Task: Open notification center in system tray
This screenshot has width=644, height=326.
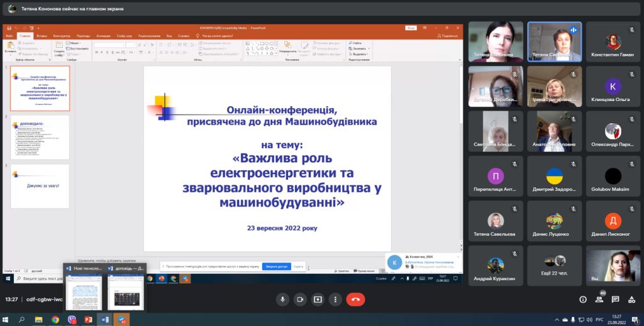Action: (x=635, y=320)
